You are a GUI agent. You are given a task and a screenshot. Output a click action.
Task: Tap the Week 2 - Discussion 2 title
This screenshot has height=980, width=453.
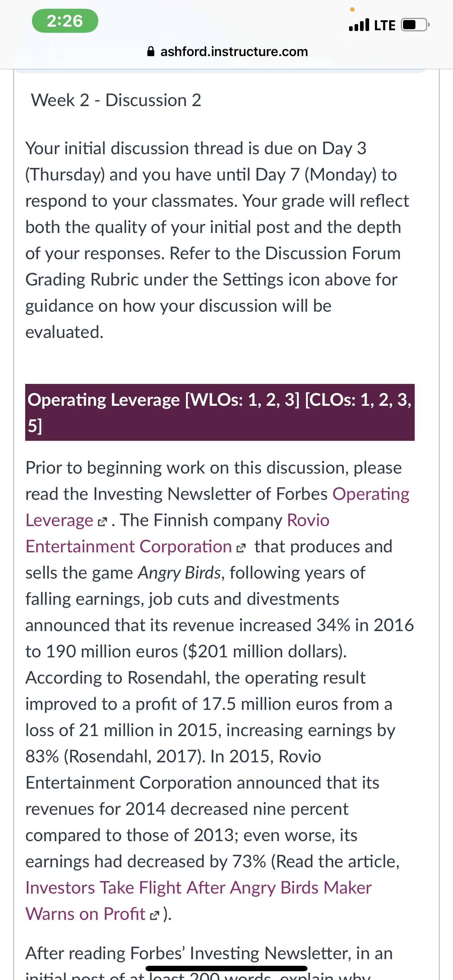tap(116, 100)
